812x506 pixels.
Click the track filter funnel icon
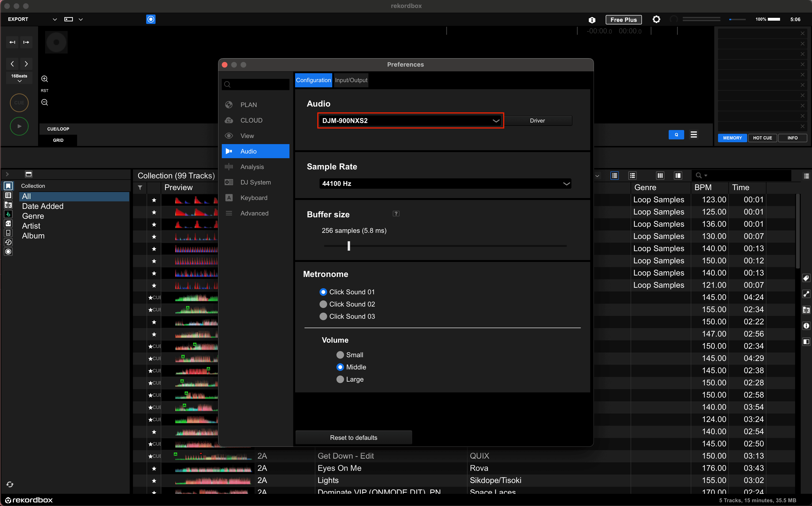click(x=140, y=188)
